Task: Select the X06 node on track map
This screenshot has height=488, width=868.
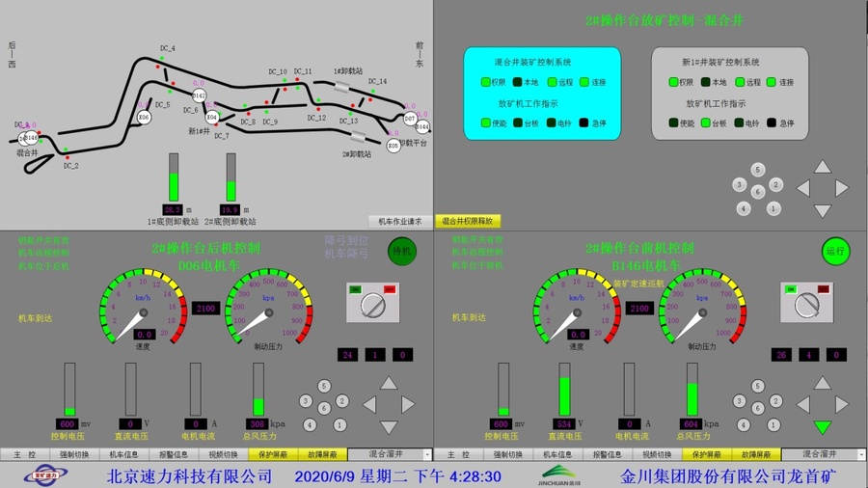Action: (x=144, y=118)
